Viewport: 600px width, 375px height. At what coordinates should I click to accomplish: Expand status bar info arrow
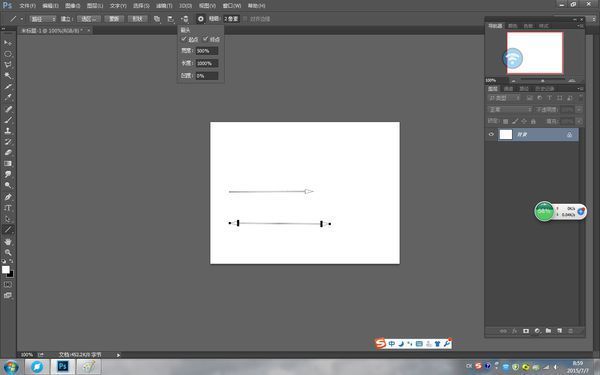118,355
